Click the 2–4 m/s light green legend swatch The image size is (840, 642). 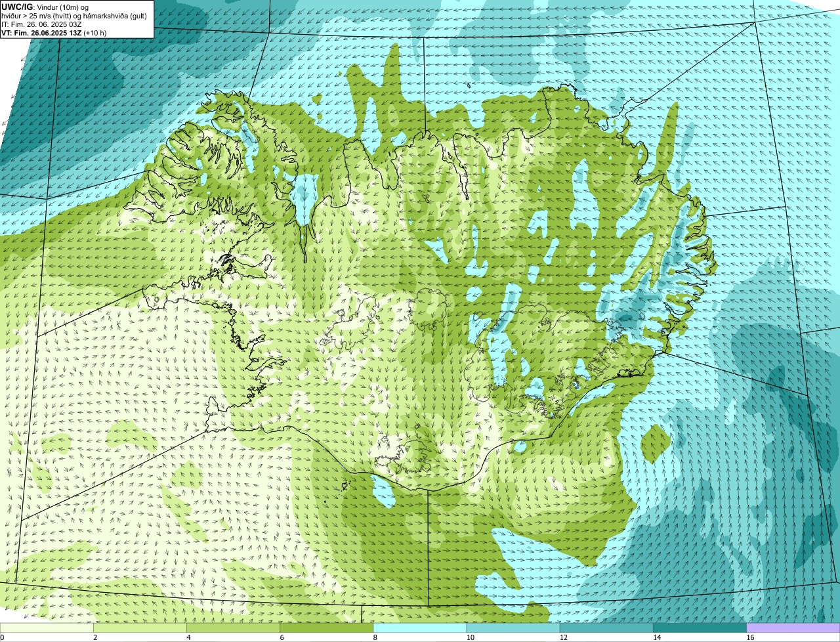pos(140,628)
